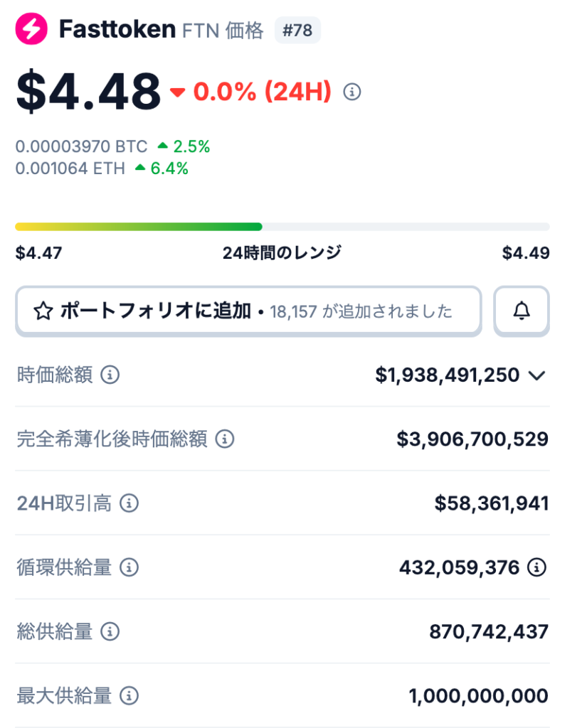Image resolution: width=582 pixels, height=728 pixels.
Task: Click the info icon next to 完全希薄化後時価総額
Action: point(225,439)
